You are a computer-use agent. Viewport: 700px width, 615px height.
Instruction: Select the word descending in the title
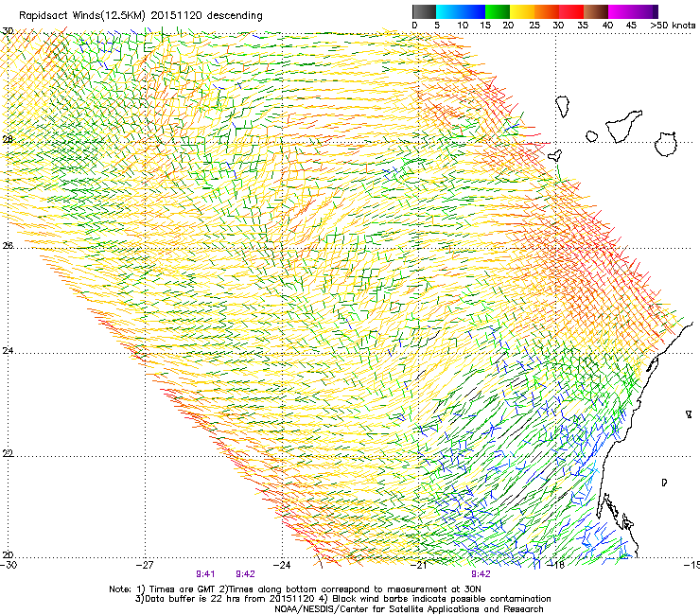click(x=235, y=15)
